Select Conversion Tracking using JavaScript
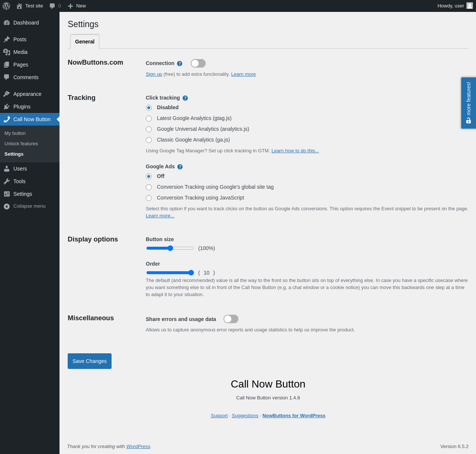This screenshot has height=454, width=476. click(149, 198)
